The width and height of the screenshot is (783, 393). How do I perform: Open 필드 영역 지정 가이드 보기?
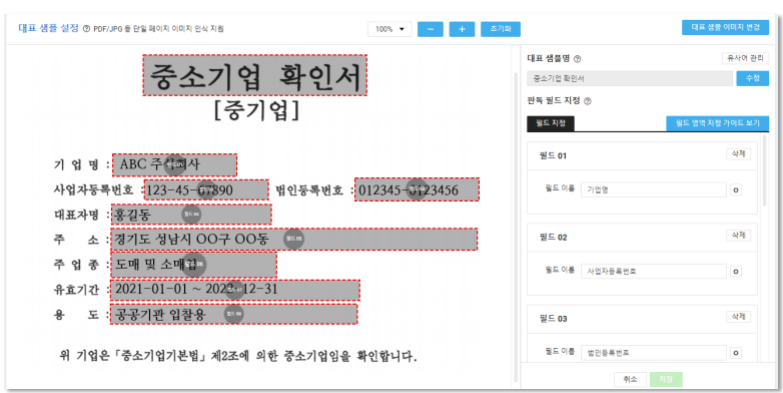coord(717,123)
